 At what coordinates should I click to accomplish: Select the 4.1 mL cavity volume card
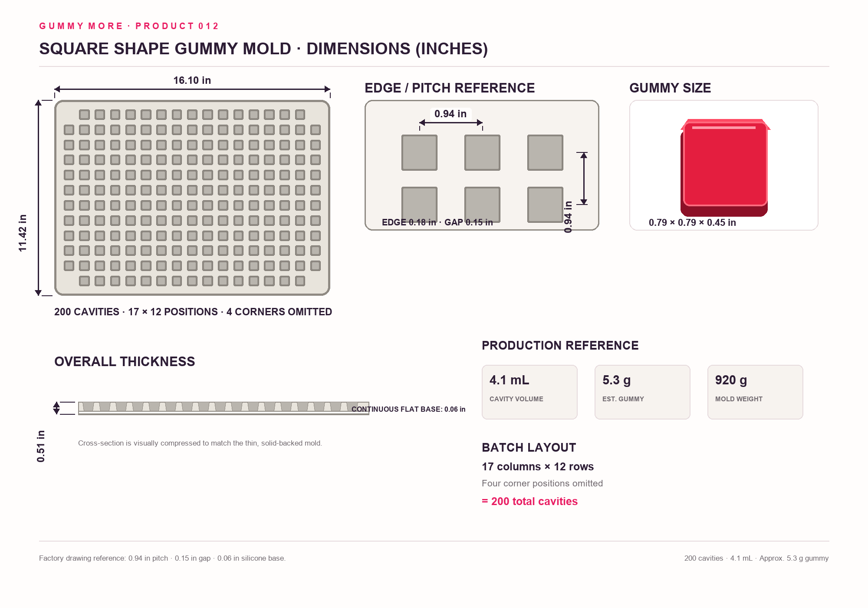[x=529, y=392]
